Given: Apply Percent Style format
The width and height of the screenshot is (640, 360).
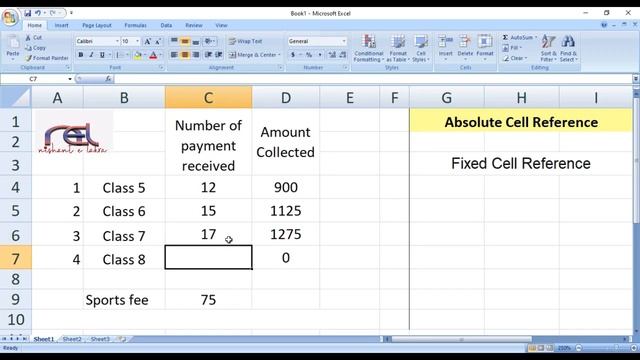Looking at the screenshot, I should 309,55.
